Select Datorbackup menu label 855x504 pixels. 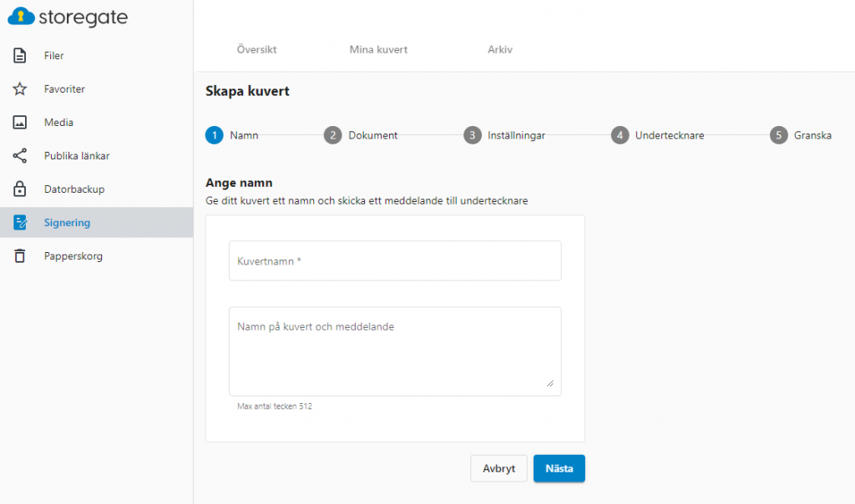(x=74, y=189)
